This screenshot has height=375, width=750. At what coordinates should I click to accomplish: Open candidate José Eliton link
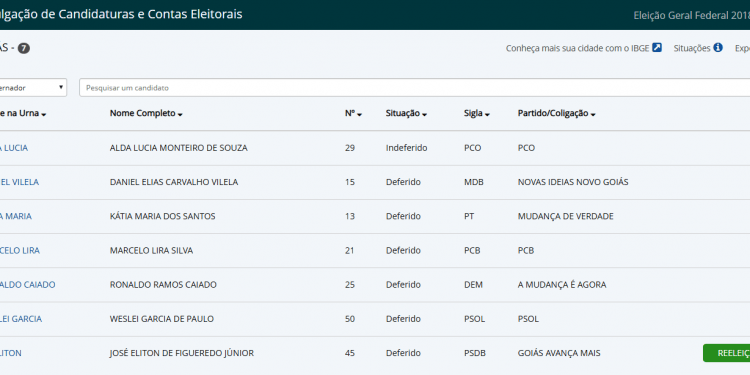(11, 353)
